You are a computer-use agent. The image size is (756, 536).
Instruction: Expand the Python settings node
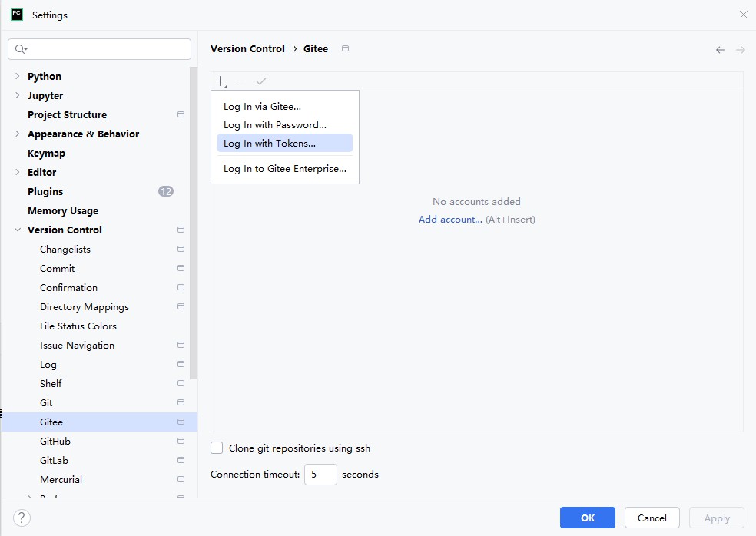coord(18,76)
